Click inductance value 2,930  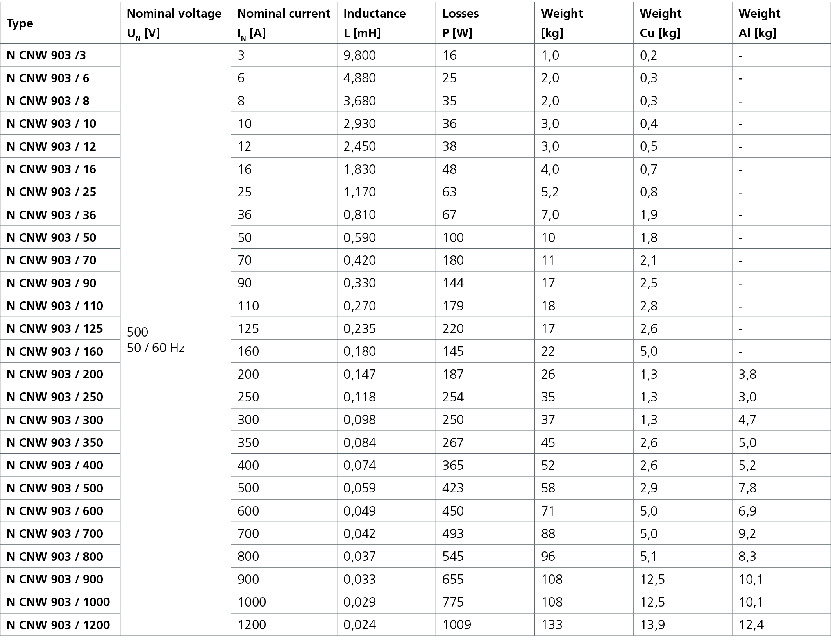359,124
